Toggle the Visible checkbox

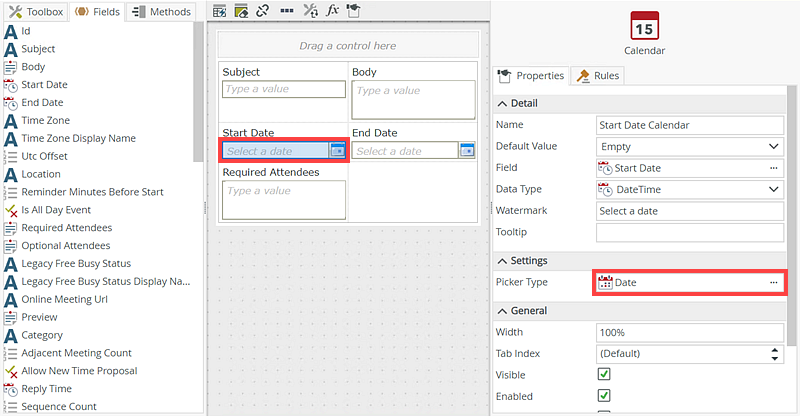point(604,374)
